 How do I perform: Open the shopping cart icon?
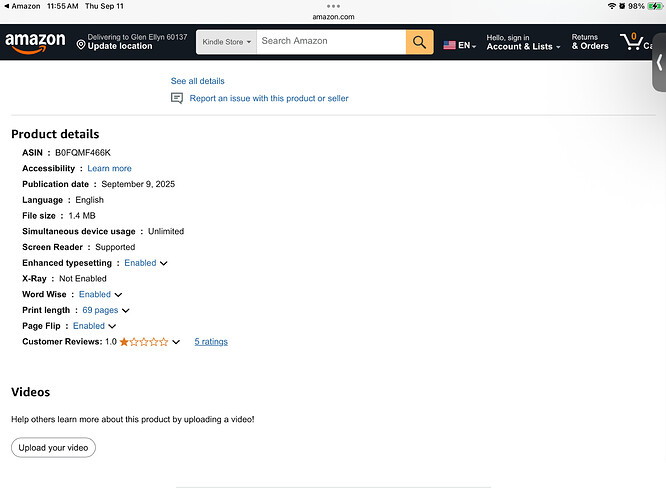click(632, 42)
